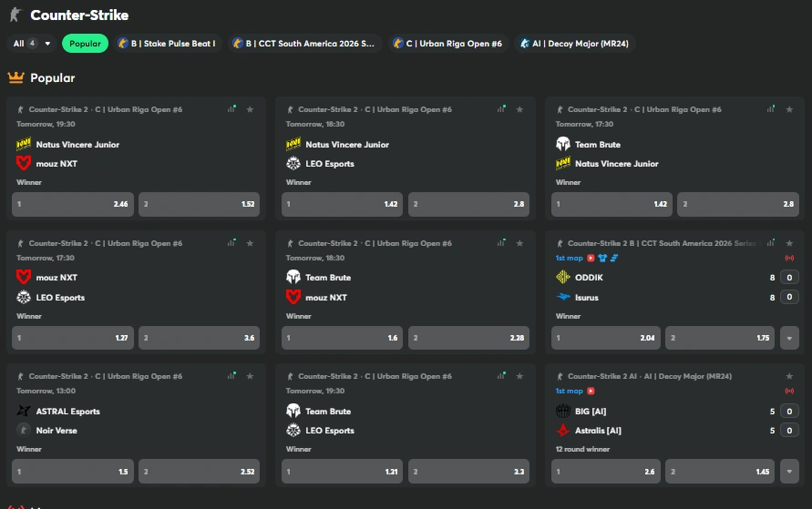Bet on mouz NXT at odds 1.52
This screenshot has height=509, width=812.
200,204
